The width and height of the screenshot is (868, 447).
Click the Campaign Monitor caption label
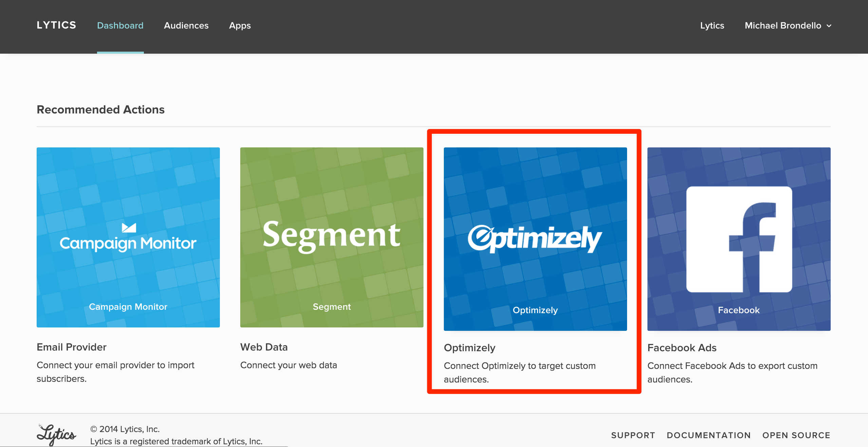click(128, 307)
